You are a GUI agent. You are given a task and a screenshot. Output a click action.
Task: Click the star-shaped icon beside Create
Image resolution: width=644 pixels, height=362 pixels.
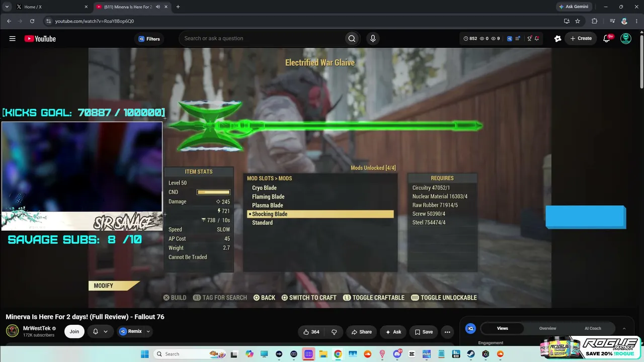[x=557, y=38]
